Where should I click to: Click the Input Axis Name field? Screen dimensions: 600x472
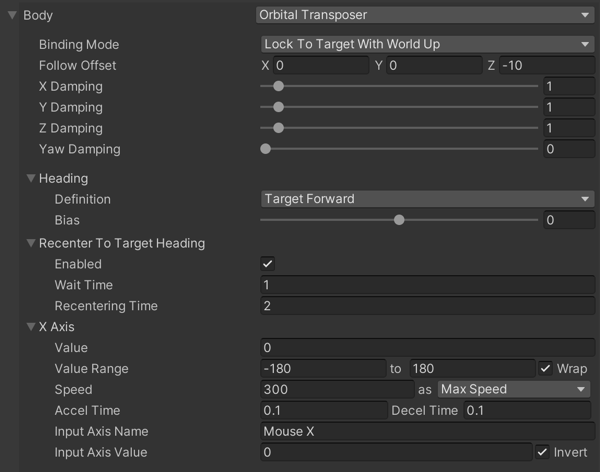pos(426,431)
